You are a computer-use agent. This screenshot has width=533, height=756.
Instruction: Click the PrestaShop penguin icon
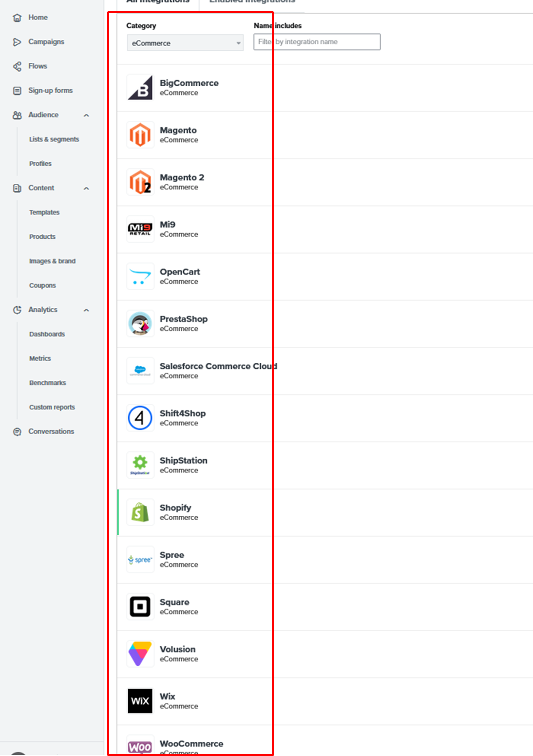pyautogui.click(x=140, y=324)
